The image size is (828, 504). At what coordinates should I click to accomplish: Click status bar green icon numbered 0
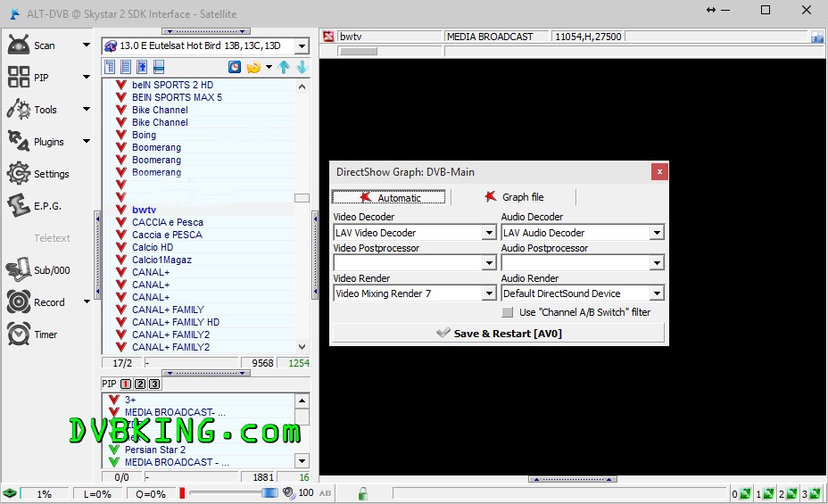coord(744,494)
